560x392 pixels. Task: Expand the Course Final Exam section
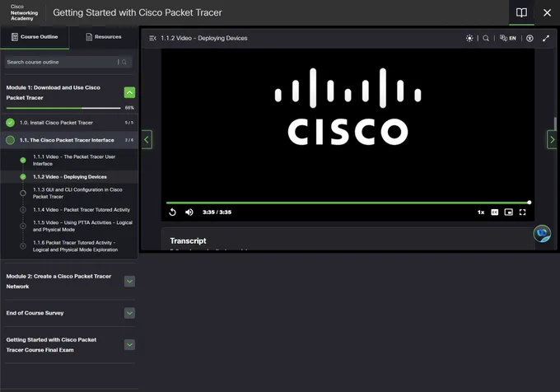129,345
